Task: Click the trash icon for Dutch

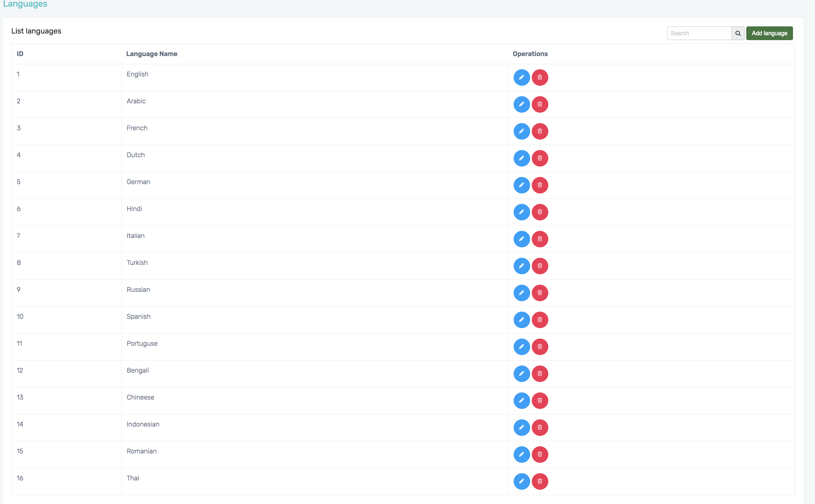Action: click(540, 158)
